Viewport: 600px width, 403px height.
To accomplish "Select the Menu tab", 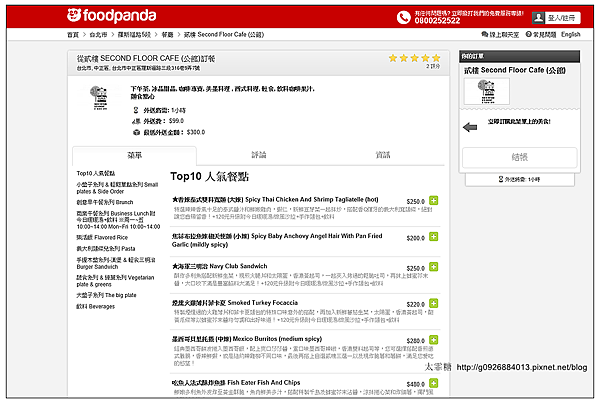I will point(134,155).
